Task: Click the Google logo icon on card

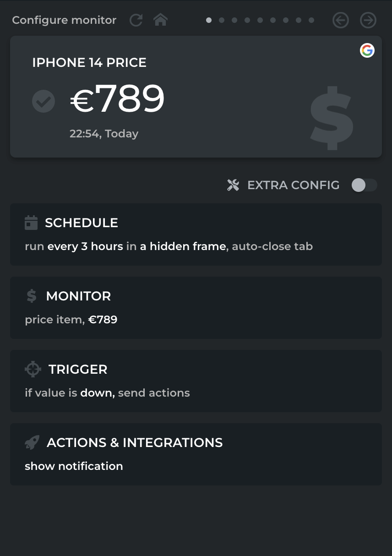Action: 367,50
